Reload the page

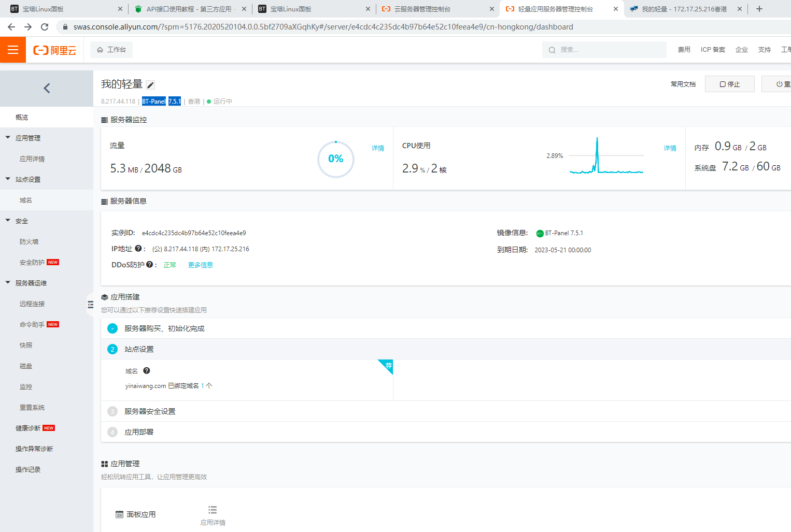pyautogui.click(x=45, y=27)
